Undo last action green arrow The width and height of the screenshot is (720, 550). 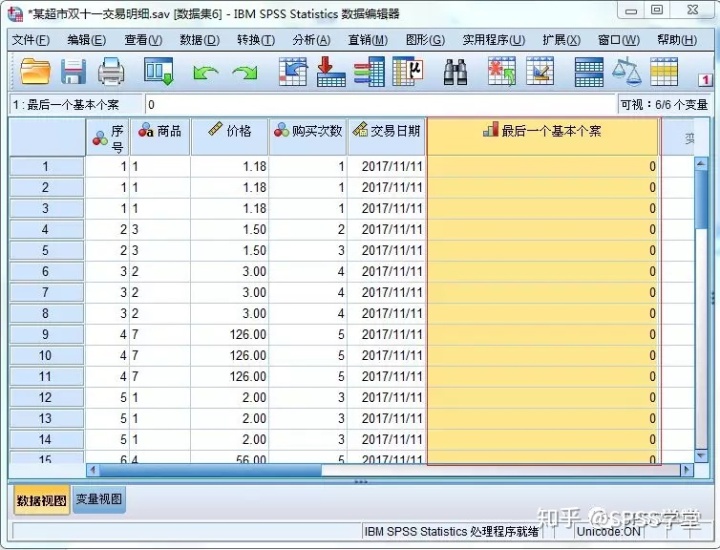[x=205, y=73]
